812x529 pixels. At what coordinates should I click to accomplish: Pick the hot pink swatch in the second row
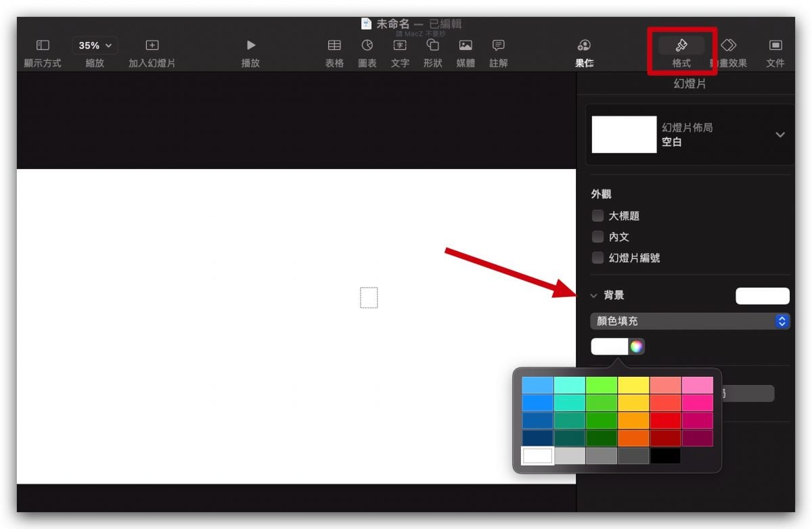click(697, 402)
